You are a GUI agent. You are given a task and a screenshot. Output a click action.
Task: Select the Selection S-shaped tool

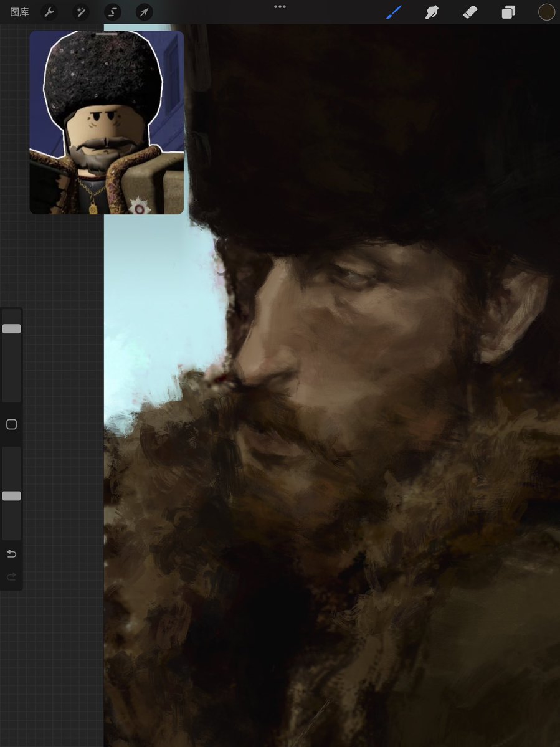point(112,12)
